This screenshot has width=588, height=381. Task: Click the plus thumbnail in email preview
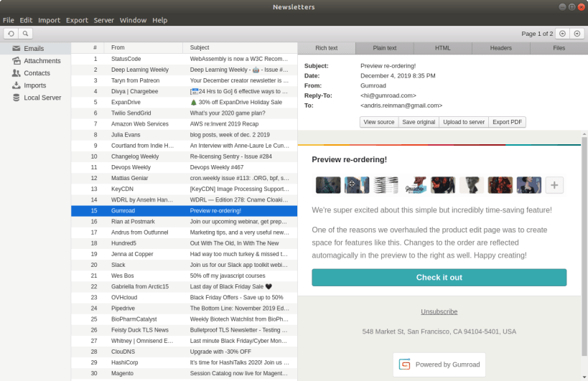pos(554,185)
